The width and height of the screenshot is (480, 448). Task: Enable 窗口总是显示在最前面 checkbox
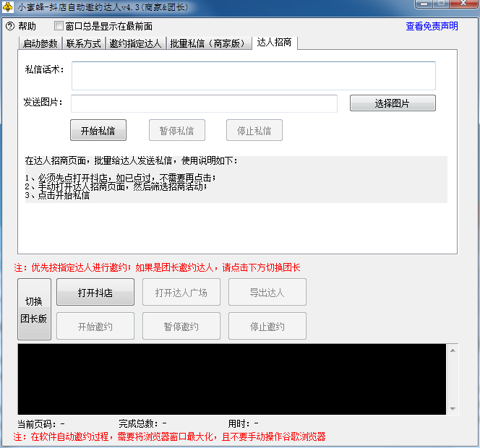[59, 26]
